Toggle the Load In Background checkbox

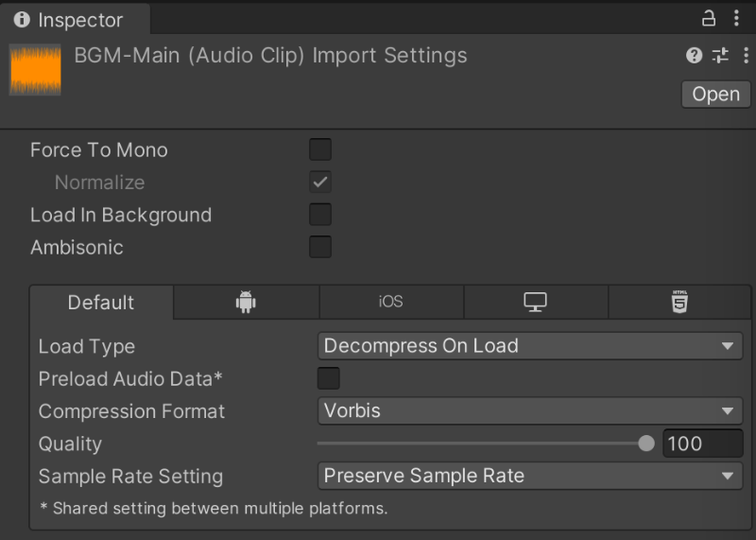[320, 215]
